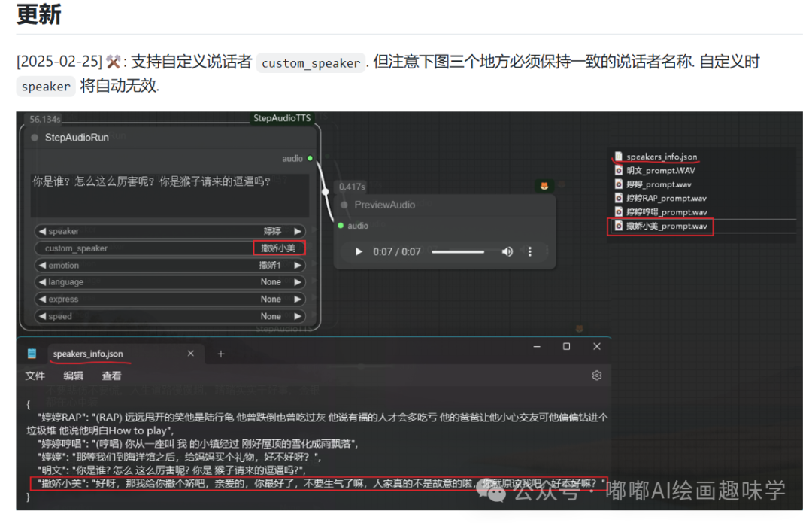Click the StepAudioRun node title

coord(77,138)
